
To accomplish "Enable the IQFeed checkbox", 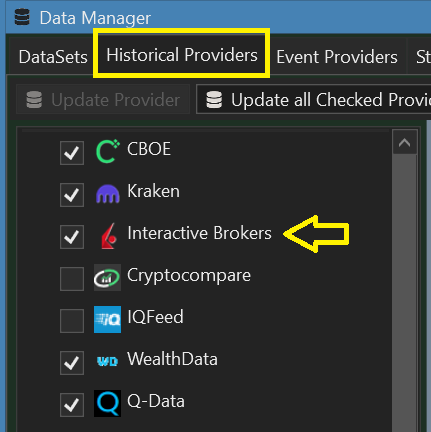I will tap(72, 321).
